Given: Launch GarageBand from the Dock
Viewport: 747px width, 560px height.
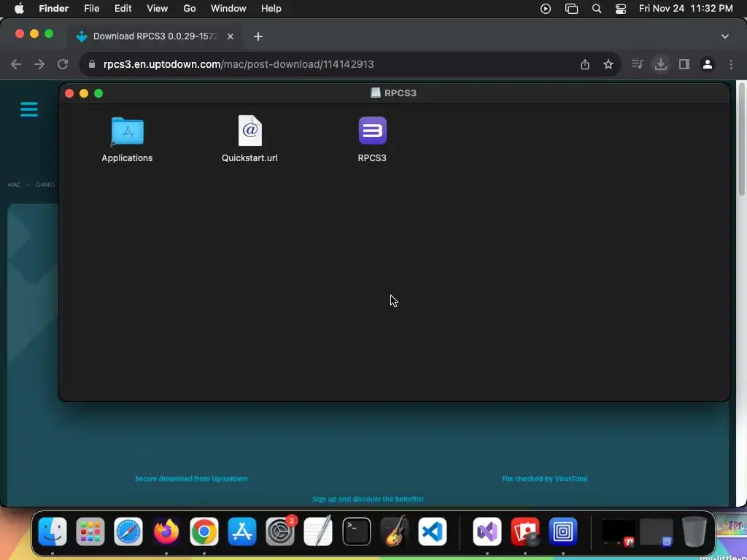Looking at the screenshot, I should click(395, 532).
